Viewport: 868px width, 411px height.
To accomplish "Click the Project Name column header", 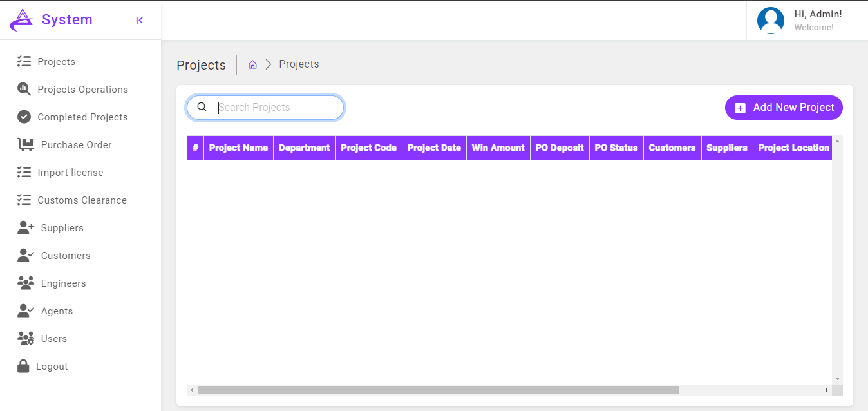I will [238, 148].
